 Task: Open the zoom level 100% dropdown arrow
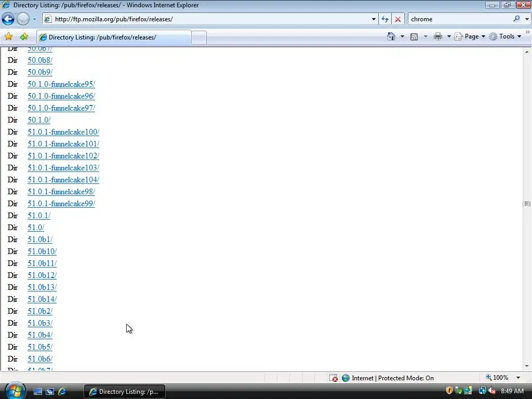[x=518, y=378]
